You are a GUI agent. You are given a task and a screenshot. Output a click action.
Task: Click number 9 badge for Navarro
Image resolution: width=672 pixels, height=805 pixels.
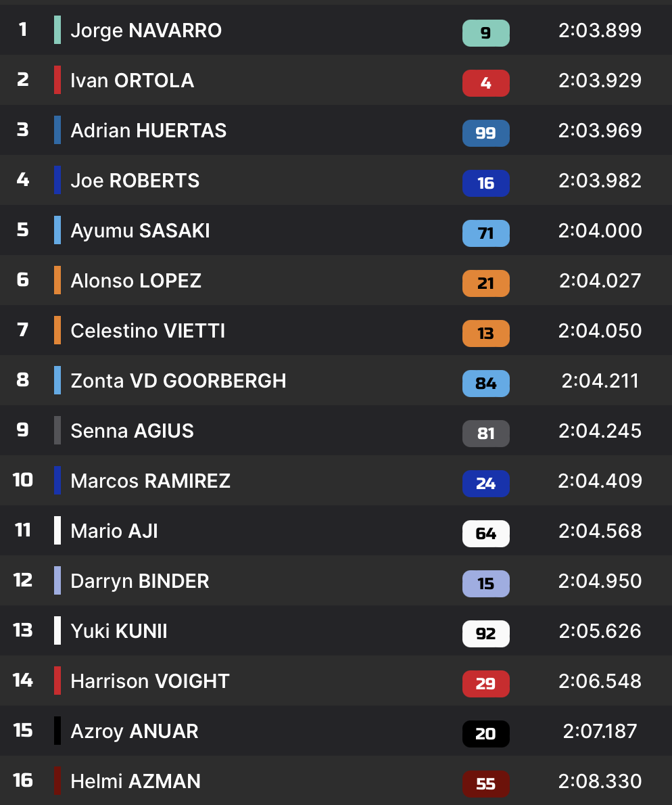click(x=485, y=33)
